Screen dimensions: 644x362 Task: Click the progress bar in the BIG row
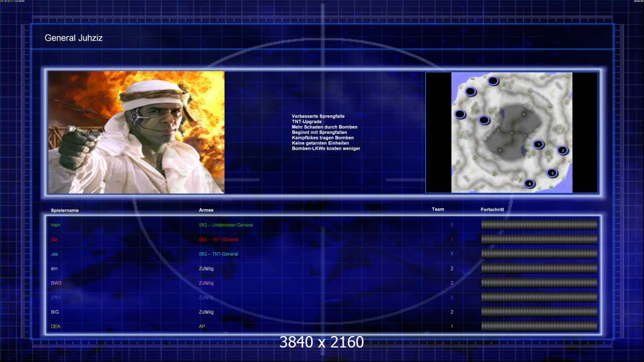click(539, 311)
